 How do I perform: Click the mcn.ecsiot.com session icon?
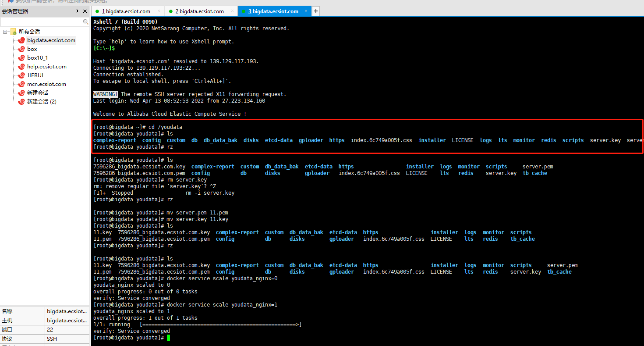[x=21, y=84]
